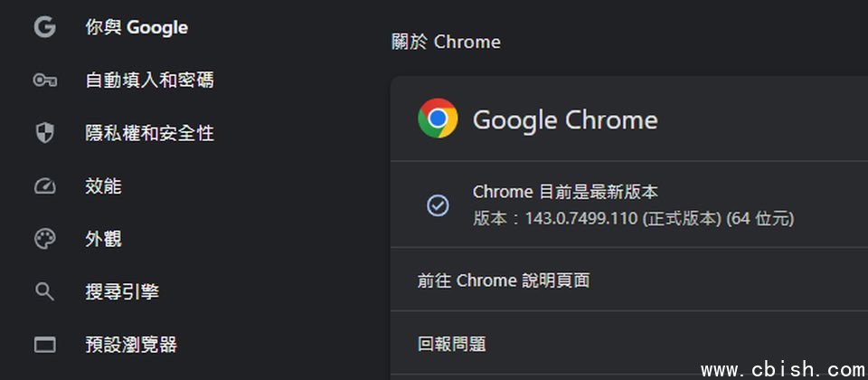Click the browser window icon for default browser

[44, 345]
